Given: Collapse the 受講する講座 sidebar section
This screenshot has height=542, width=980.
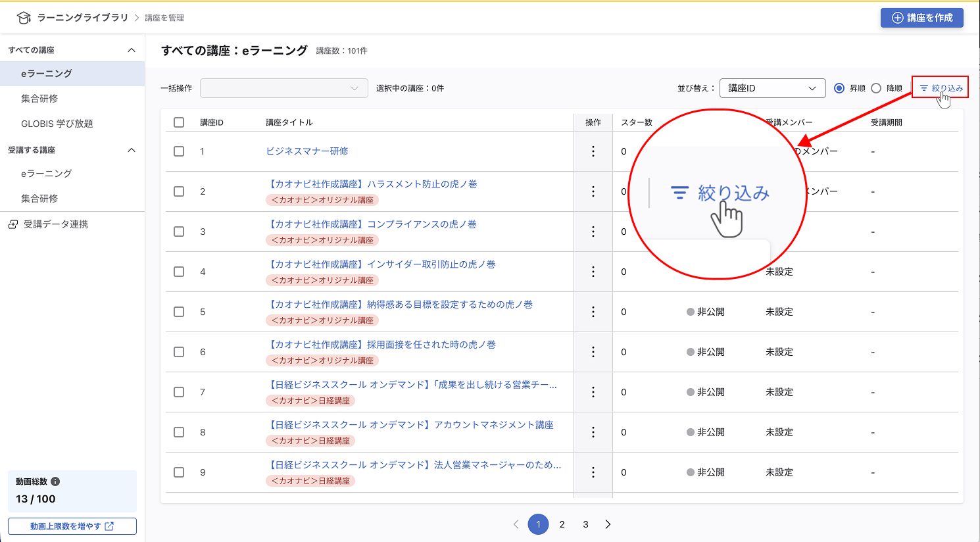Looking at the screenshot, I should (132, 150).
